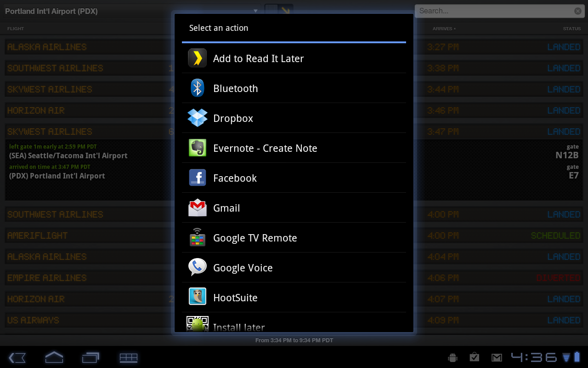Tap the Evernote elephant icon
This screenshot has width=588, height=368.
point(198,148)
